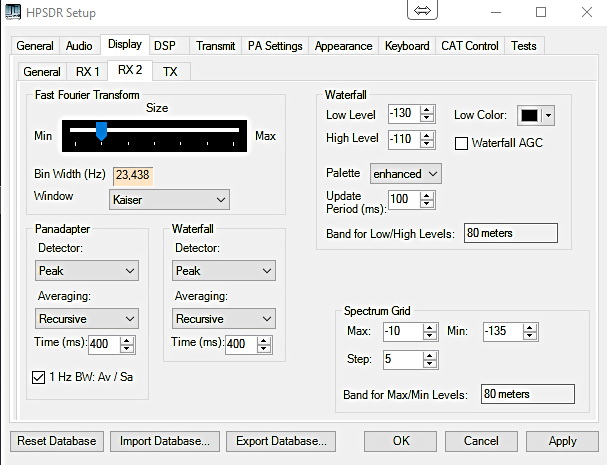Click the black Low Color swatch
This screenshot has width=607, height=465.
pyautogui.click(x=530, y=115)
